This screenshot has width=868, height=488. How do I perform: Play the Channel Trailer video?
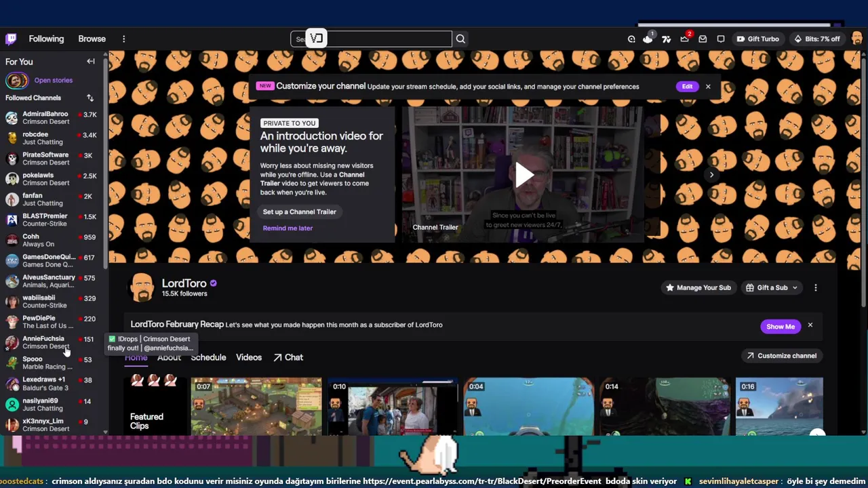click(x=524, y=175)
